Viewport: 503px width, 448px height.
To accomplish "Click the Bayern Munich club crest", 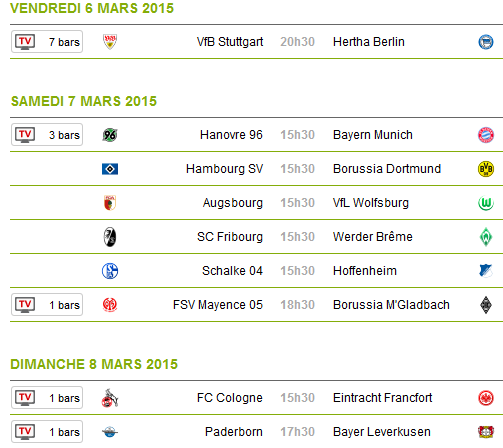I will pos(486,135).
